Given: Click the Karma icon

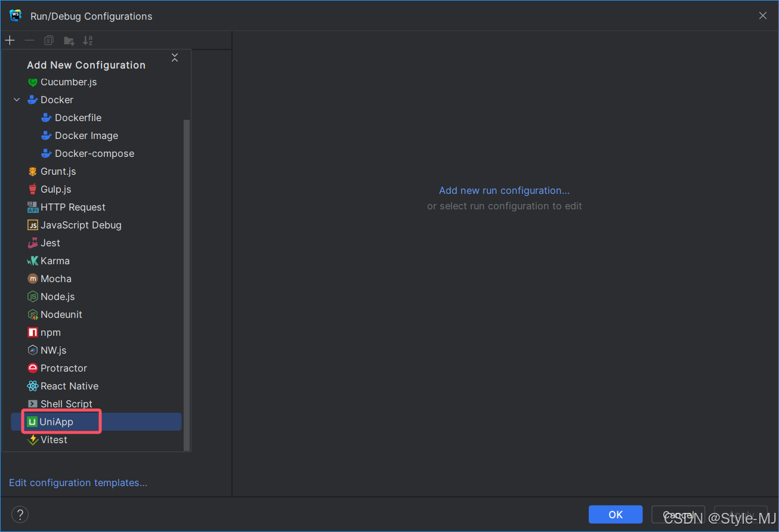Looking at the screenshot, I should tap(33, 261).
